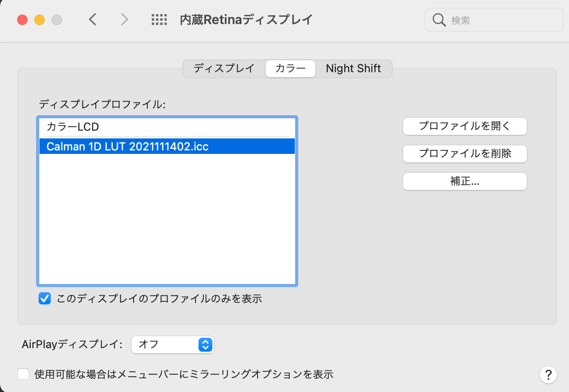Minimize the window with yellow button
569x392 pixels.
click(40, 20)
